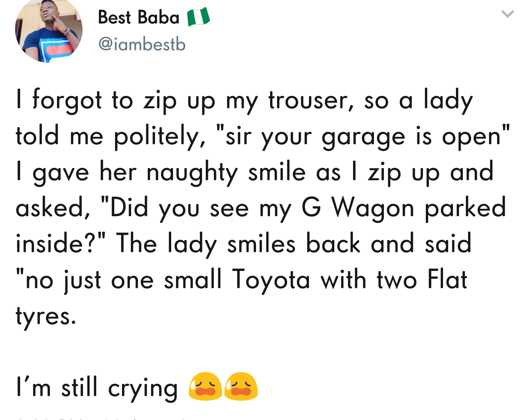The image size is (529, 420).
Task: Click the word "Flat" in the tweet
Action: pyautogui.click(x=447, y=279)
